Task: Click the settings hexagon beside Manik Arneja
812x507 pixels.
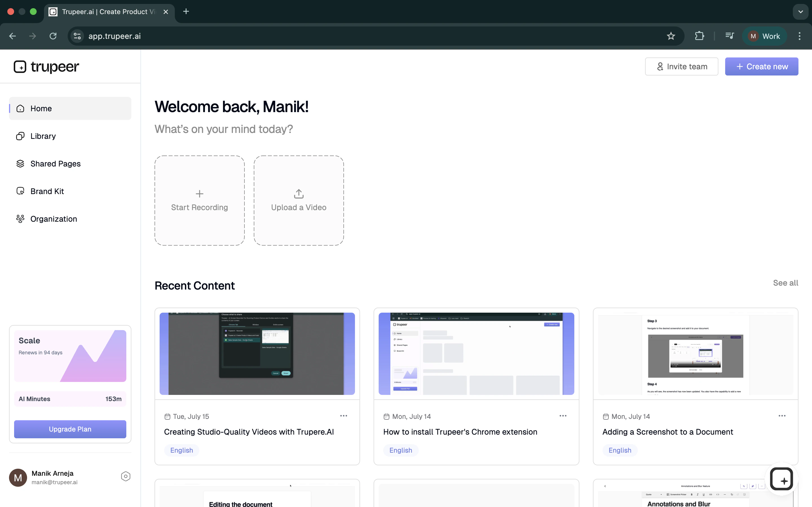Action: click(125, 476)
